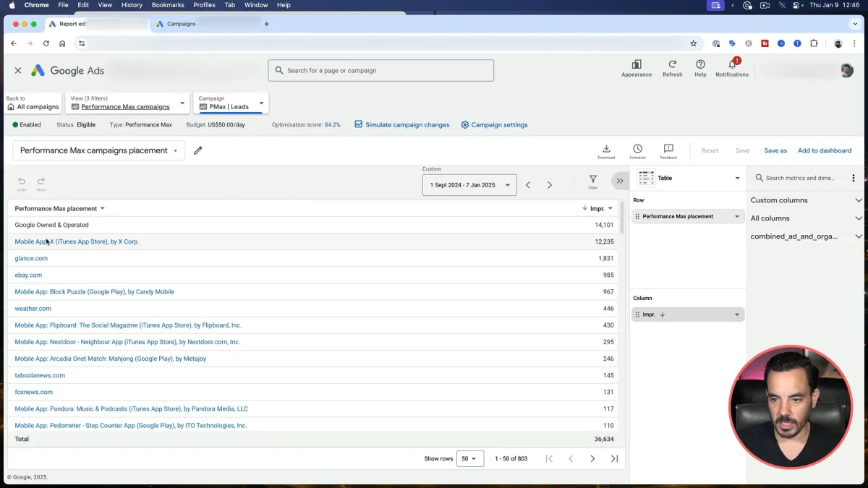868x488 pixels.
Task: Go to previous date range
Action: (528, 185)
